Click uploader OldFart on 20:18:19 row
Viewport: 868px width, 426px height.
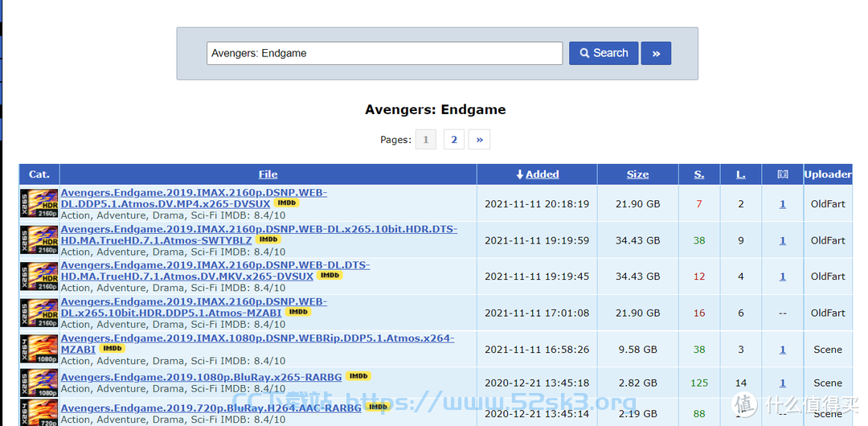[x=828, y=204]
